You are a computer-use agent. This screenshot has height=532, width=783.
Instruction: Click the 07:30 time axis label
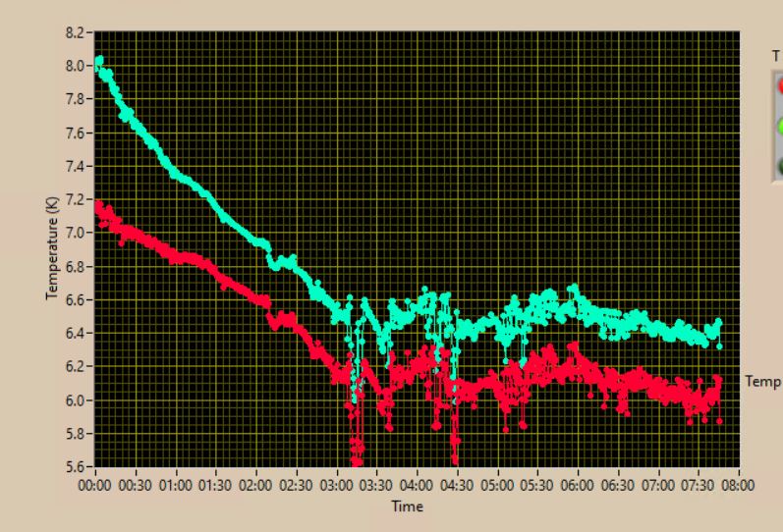click(699, 486)
